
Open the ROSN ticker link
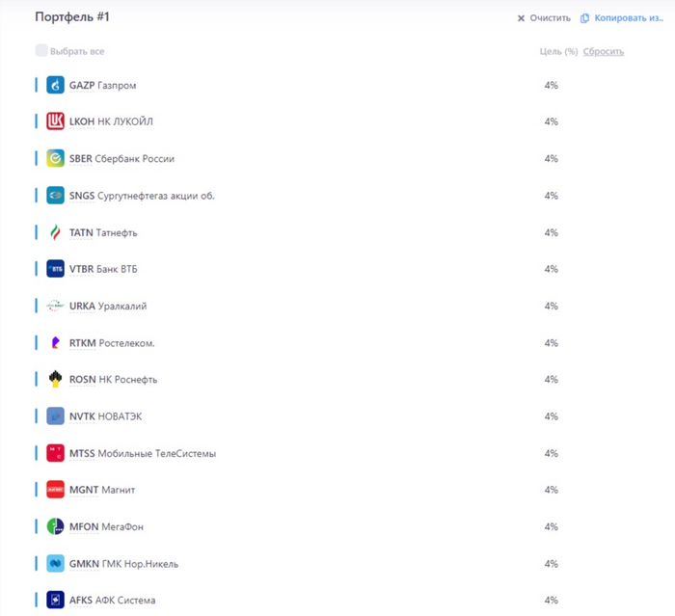pos(83,379)
